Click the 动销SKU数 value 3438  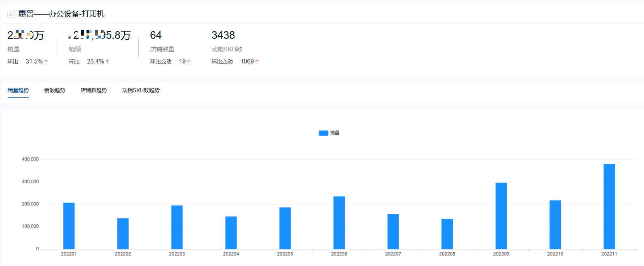pyautogui.click(x=223, y=36)
